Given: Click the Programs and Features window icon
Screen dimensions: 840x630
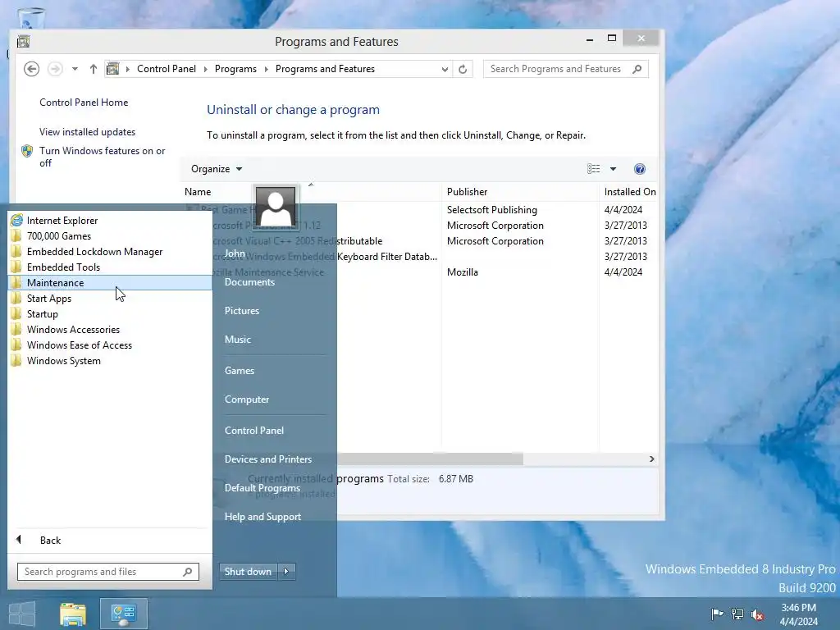Looking at the screenshot, I should coord(23,42).
